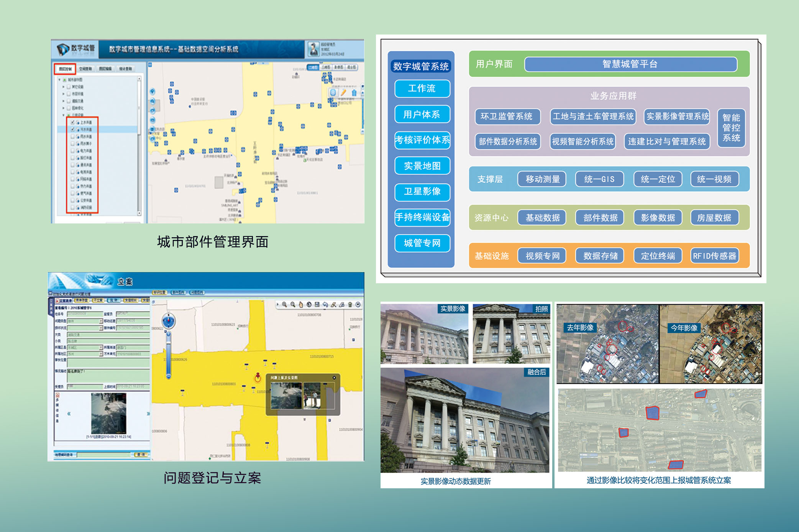Switch to the 空间查询 tab

click(x=85, y=69)
